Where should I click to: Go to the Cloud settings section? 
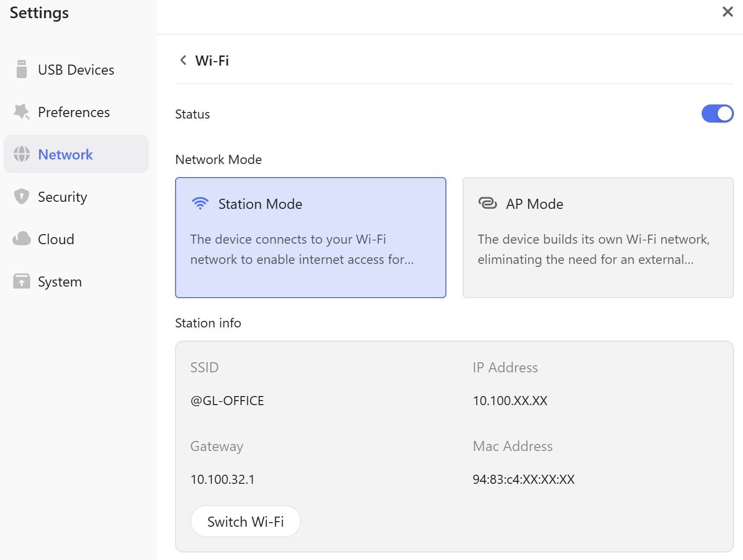tap(76, 239)
